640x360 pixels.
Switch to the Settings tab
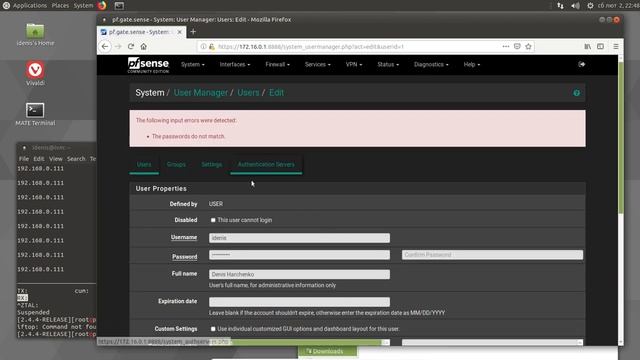pyautogui.click(x=211, y=164)
